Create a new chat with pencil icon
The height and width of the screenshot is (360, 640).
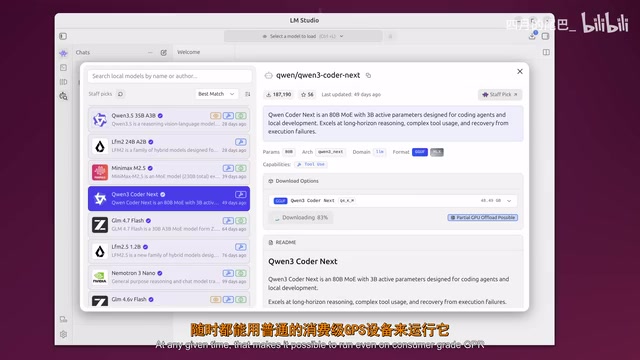pyautogui.click(x=164, y=53)
